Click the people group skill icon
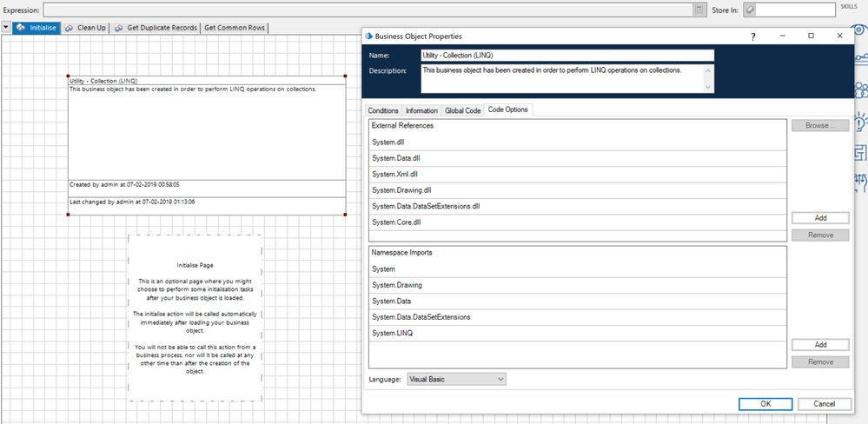The height and width of the screenshot is (424, 868). tap(861, 90)
